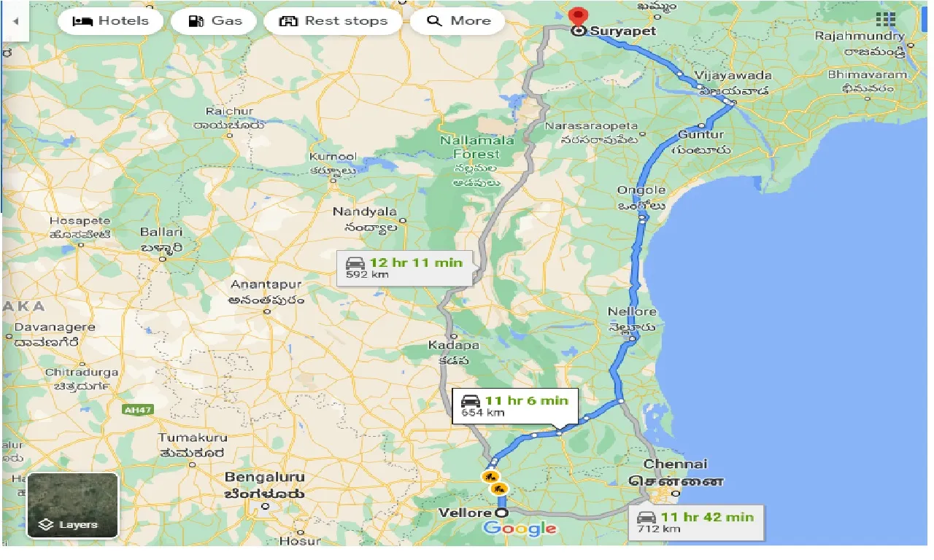Open the Google apps grid icon
This screenshot has height=560, width=934.
[885, 20]
